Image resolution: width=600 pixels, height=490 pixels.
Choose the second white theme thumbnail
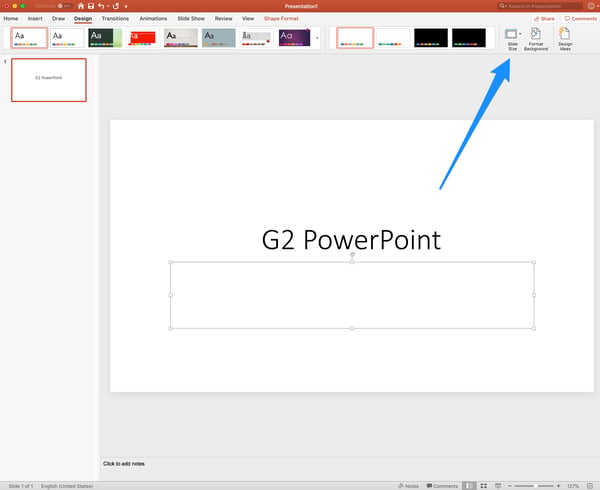click(x=67, y=37)
